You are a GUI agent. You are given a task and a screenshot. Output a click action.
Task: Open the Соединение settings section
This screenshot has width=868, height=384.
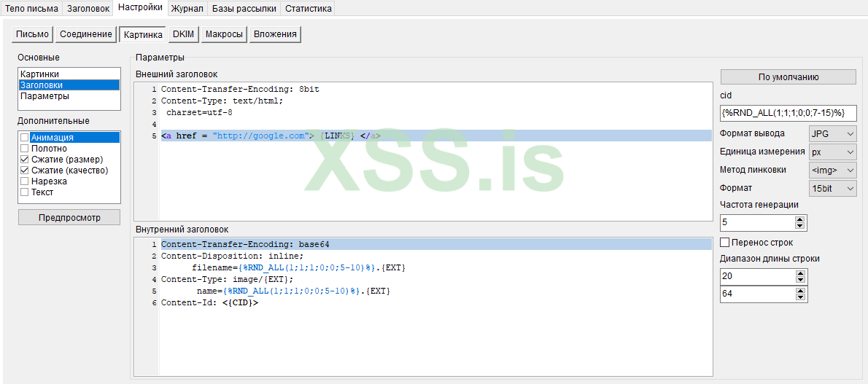(x=86, y=34)
